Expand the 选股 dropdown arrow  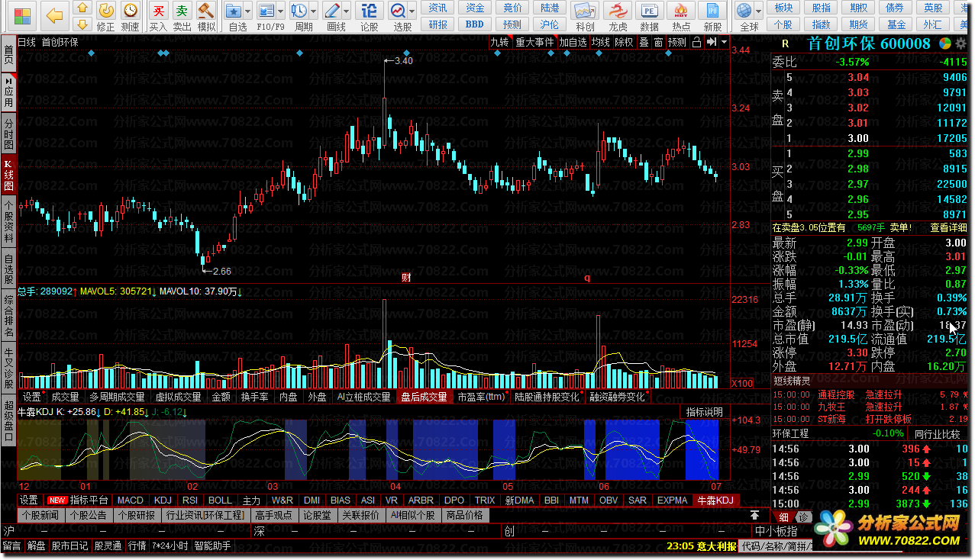pos(412,11)
